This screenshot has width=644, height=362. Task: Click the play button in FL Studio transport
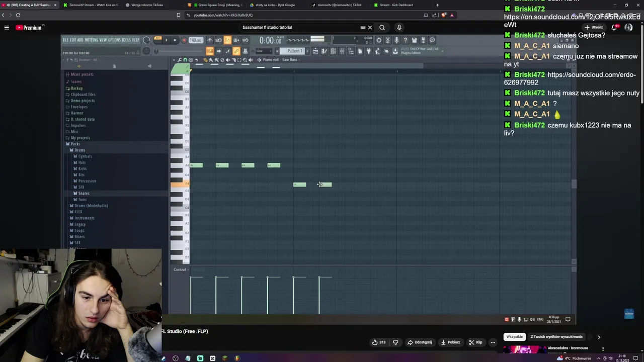(x=167, y=40)
